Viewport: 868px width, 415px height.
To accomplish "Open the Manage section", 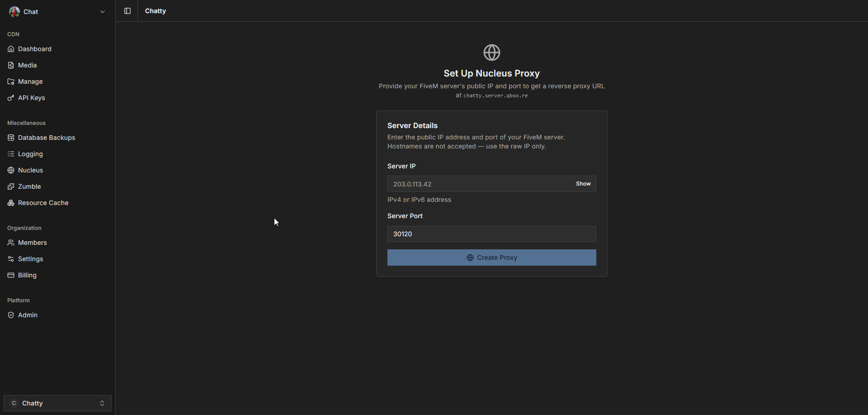I will click(30, 81).
